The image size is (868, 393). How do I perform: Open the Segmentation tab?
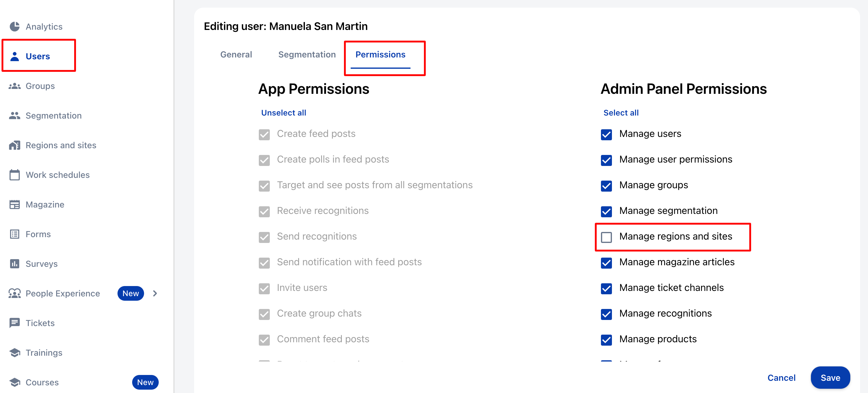point(307,55)
